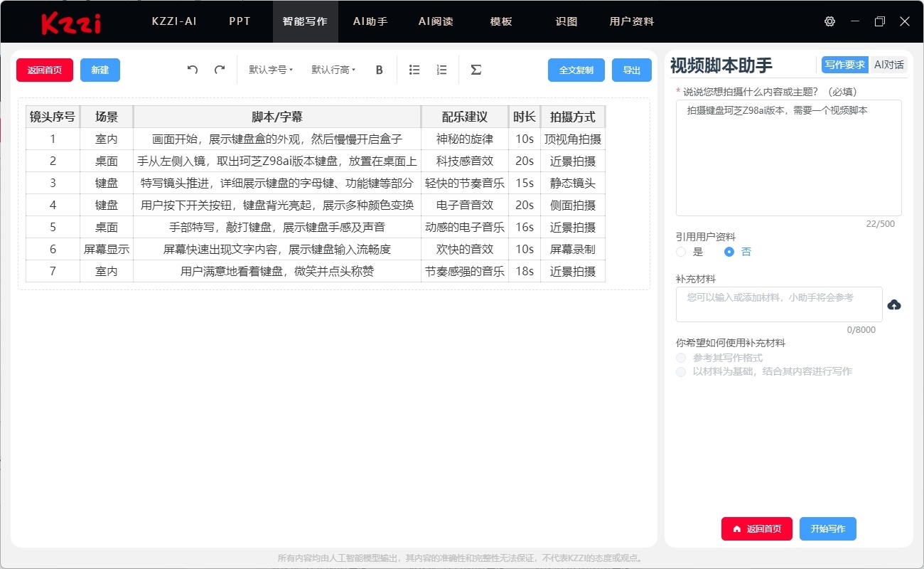
Task: Click the cell 轻快的节奏音乐
Action: [x=465, y=183]
